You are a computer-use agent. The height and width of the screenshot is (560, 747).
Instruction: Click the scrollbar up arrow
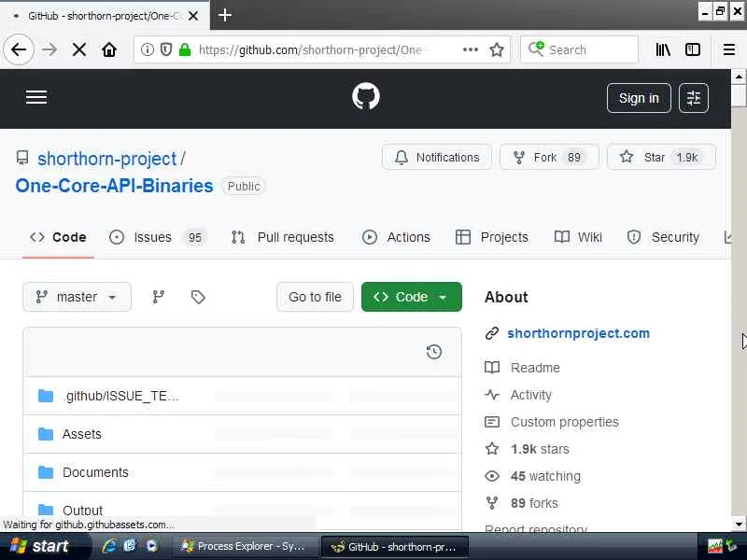pos(739,77)
